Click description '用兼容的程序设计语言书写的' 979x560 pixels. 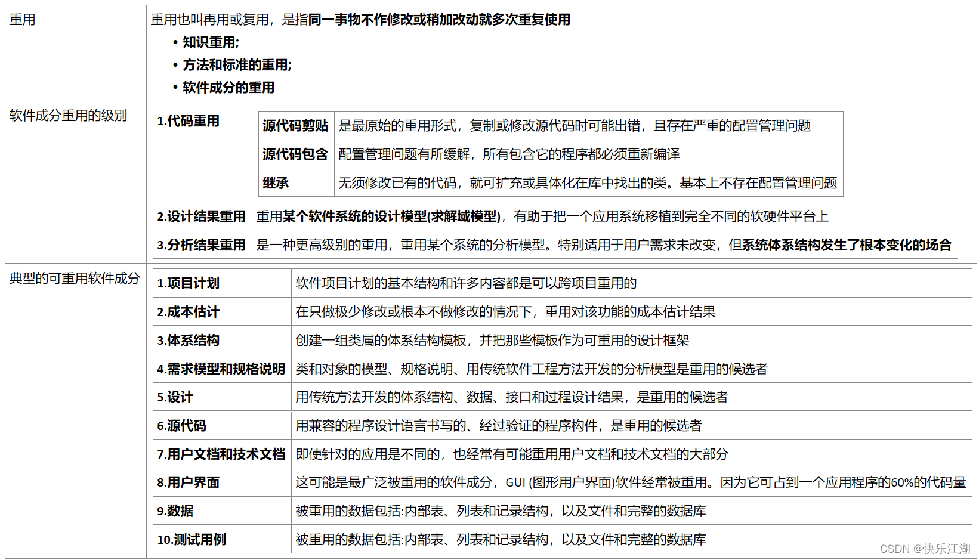[x=499, y=426]
